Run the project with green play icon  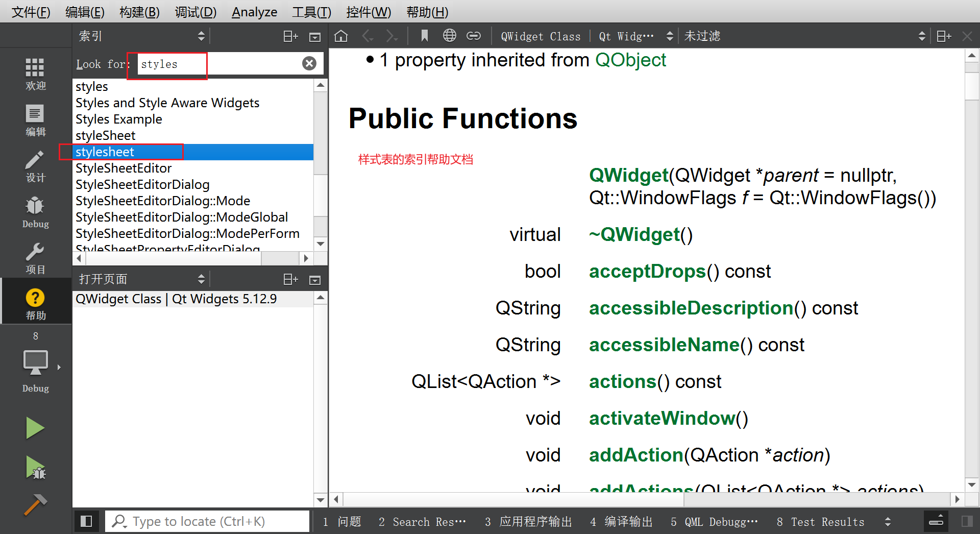point(35,428)
